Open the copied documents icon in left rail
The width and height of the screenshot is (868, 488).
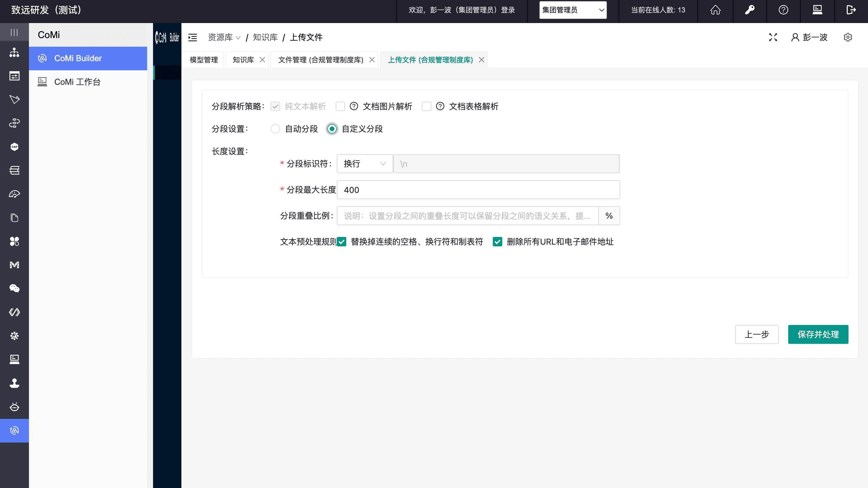[14, 218]
